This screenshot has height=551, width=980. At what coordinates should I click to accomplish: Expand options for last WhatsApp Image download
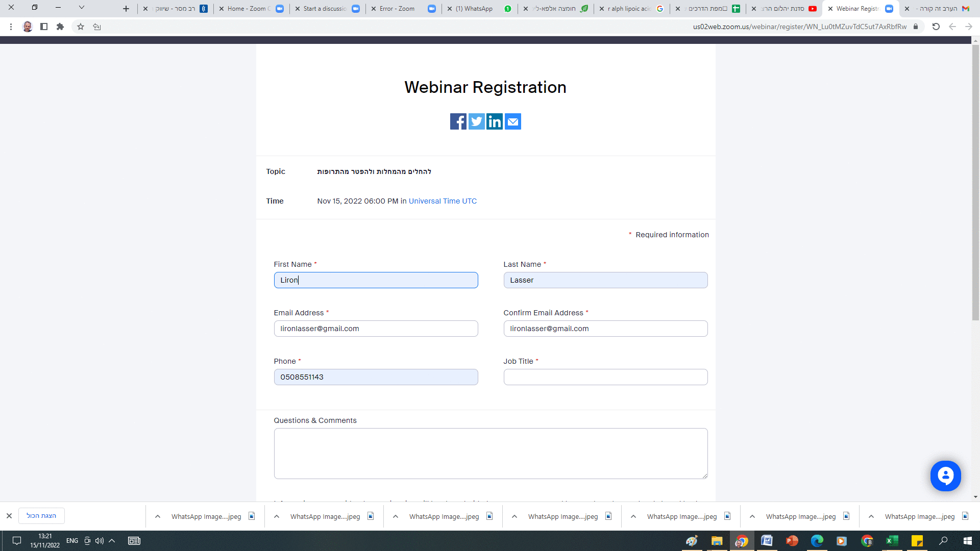point(871,516)
